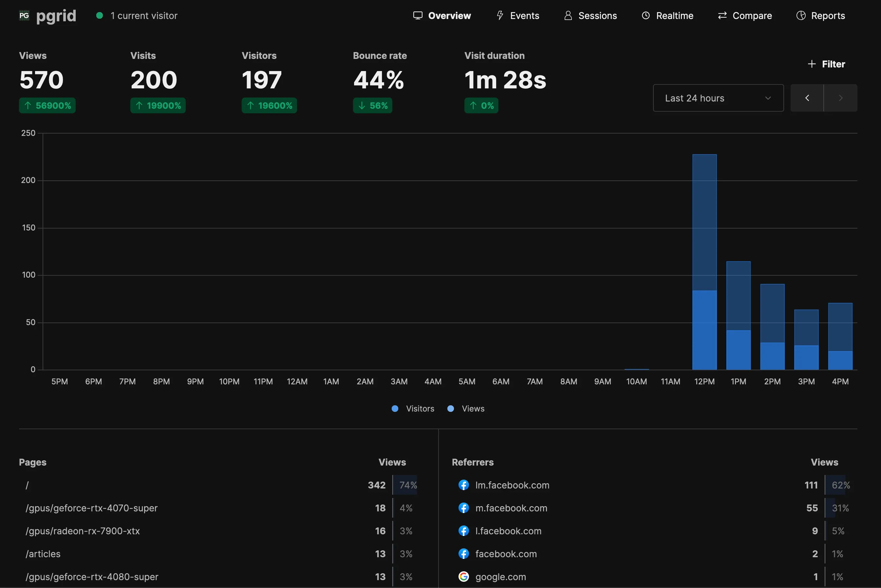The image size is (881, 588).
Task: Click the Sessions person icon
Action: click(568, 16)
